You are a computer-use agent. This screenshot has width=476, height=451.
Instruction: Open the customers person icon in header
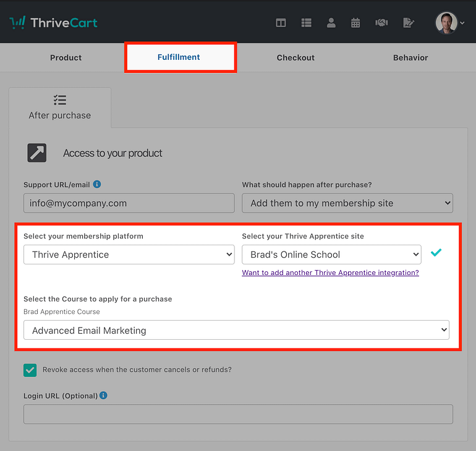331,23
